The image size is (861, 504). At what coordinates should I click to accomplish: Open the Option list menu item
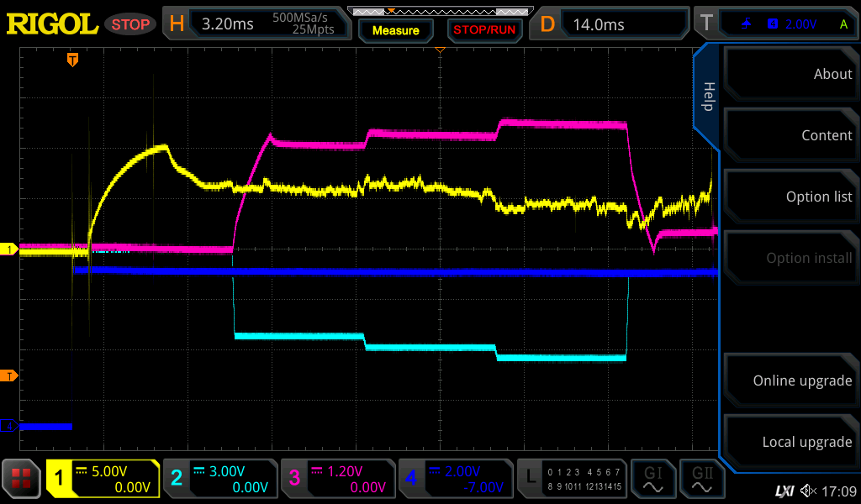coord(790,197)
